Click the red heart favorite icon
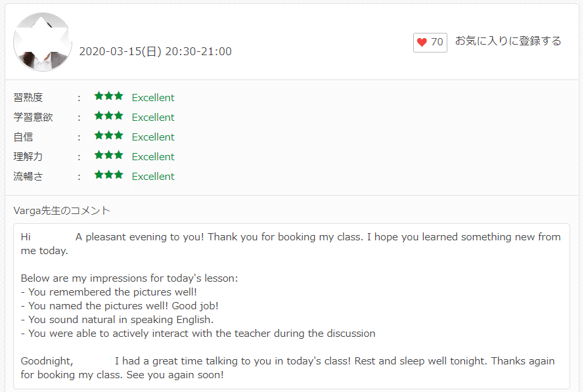The image size is (584, 392). coord(422,42)
